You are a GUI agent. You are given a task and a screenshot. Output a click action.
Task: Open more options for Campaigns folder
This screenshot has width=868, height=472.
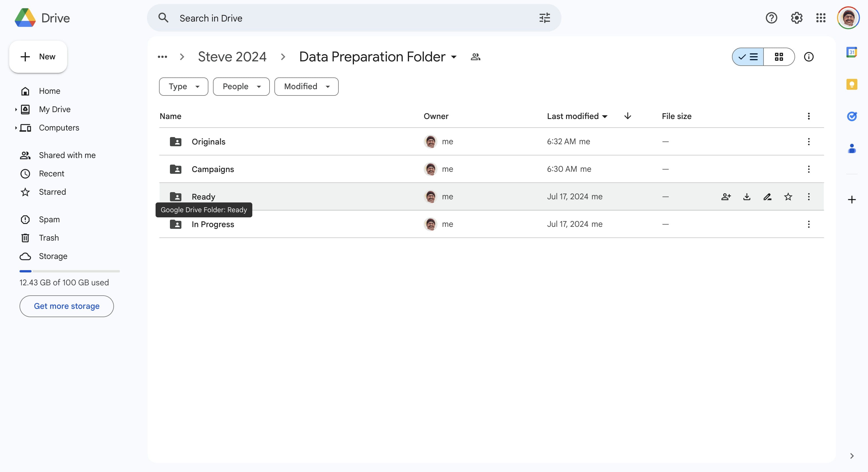click(809, 169)
